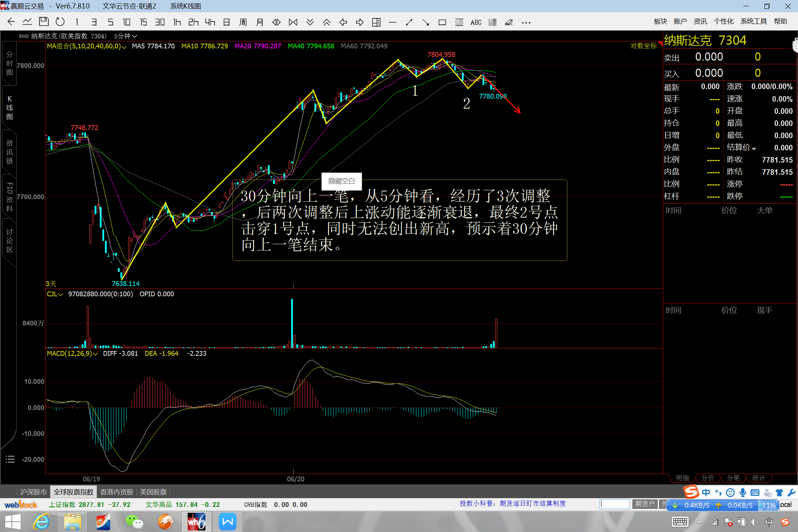This screenshot has height=532, width=798.
Task: Select the 30-minute period button
Action: [160, 22]
